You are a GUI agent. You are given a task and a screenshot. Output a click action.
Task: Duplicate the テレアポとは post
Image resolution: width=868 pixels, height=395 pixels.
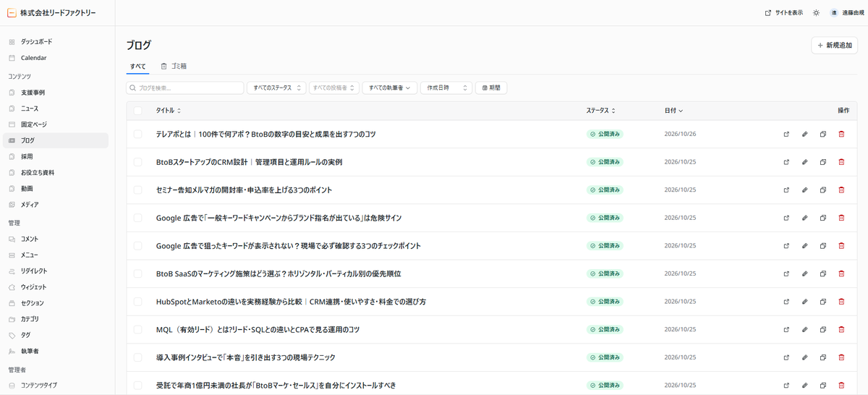(823, 134)
